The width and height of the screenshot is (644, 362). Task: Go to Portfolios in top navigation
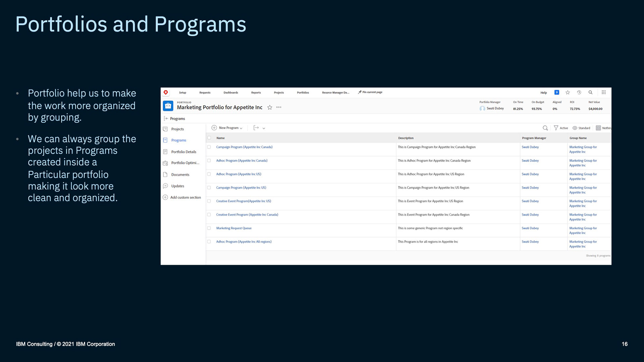(303, 93)
